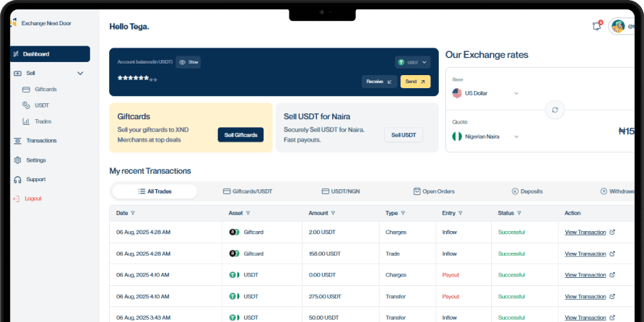This screenshot has width=644, height=322.
Task: Select the All Trades tab
Action: tap(155, 191)
